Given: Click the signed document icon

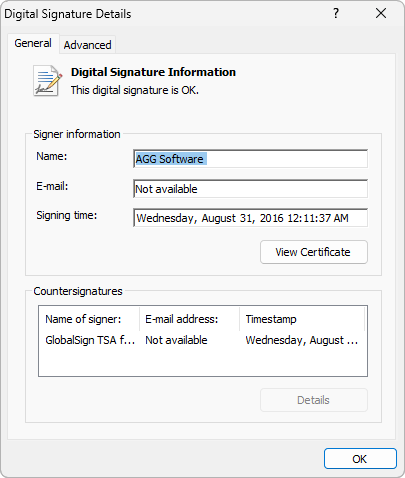Looking at the screenshot, I should [47, 81].
